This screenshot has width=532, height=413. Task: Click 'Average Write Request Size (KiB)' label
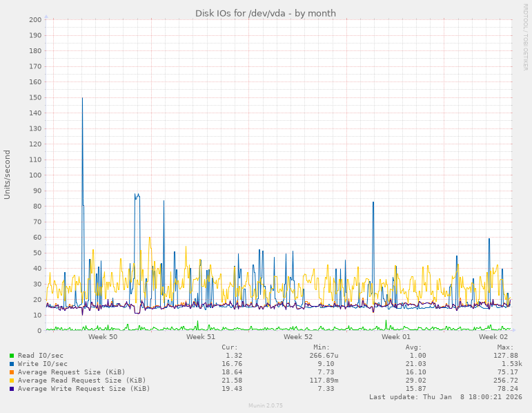pyautogui.click(x=83, y=389)
